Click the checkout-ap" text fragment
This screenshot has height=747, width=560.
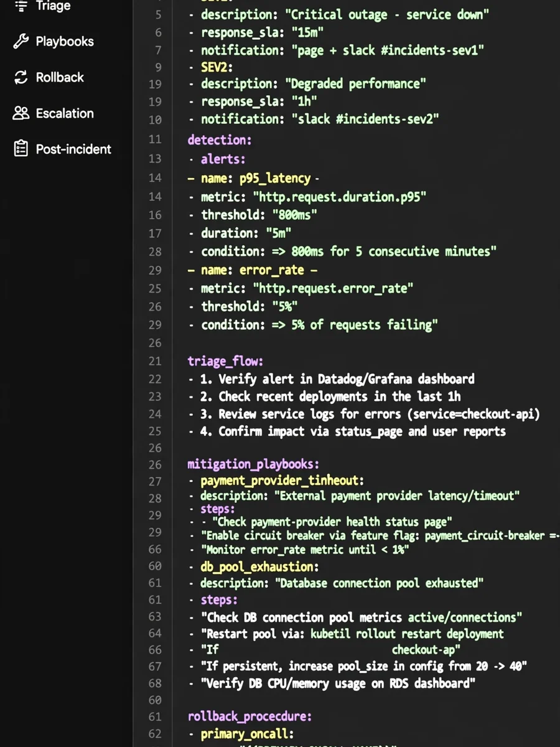click(x=426, y=650)
